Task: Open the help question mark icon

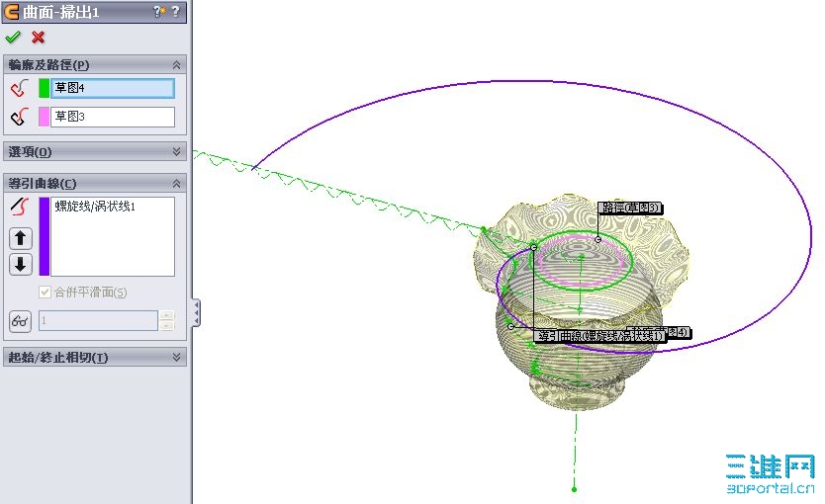Action: (176, 11)
